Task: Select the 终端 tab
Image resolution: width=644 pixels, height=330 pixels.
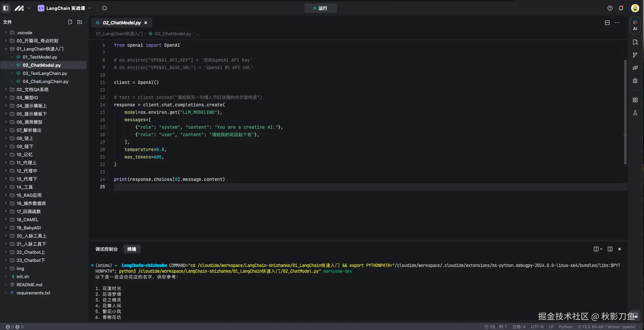Action: coord(132,249)
